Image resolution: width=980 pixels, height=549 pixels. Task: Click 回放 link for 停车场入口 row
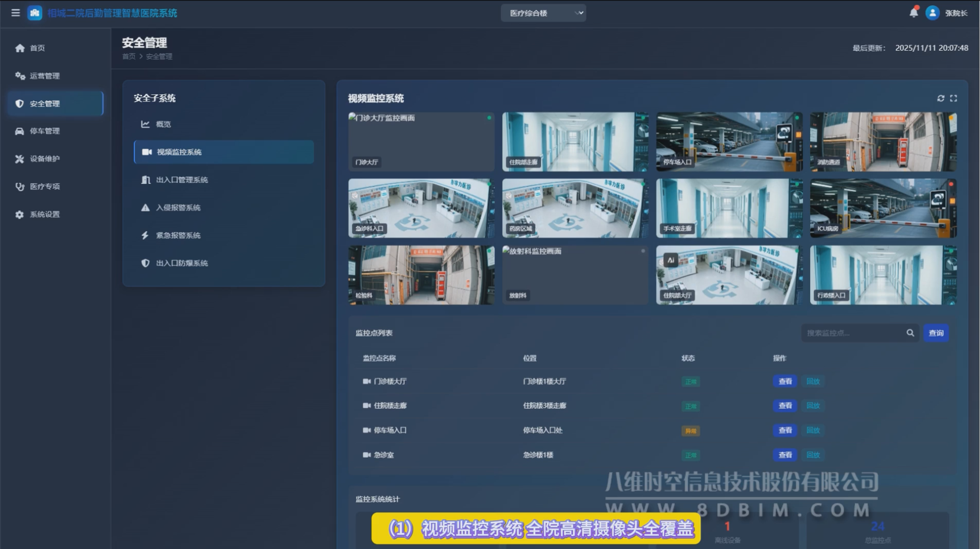[x=813, y=430]
